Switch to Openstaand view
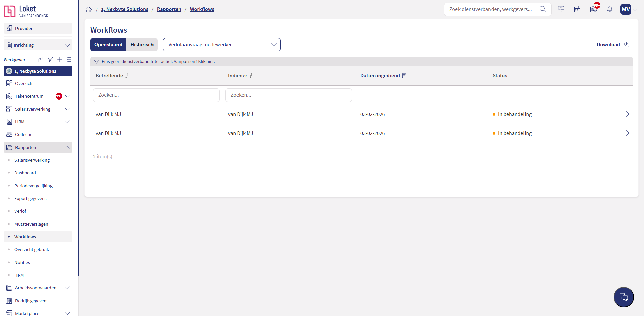This screenshot has width=644, height=316. click(108, 45)
